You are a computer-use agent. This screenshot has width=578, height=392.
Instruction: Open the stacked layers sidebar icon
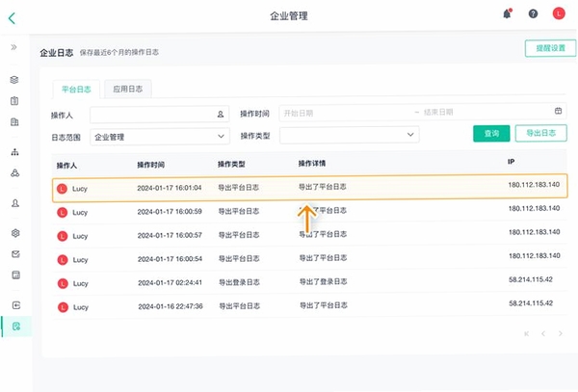[14, 80]
